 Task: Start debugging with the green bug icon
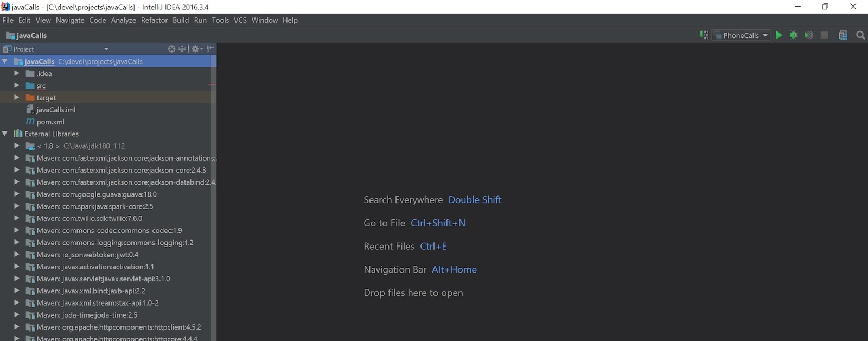coord(794,35)
